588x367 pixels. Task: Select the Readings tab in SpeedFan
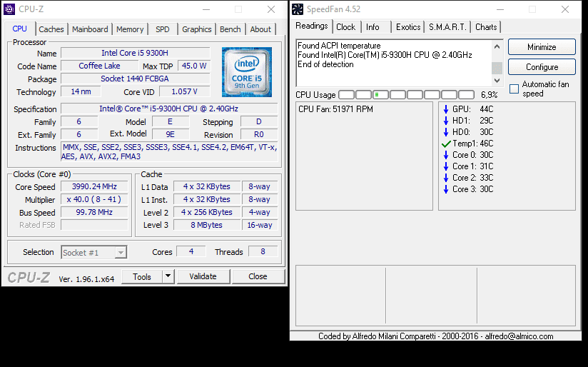point(312,26)
